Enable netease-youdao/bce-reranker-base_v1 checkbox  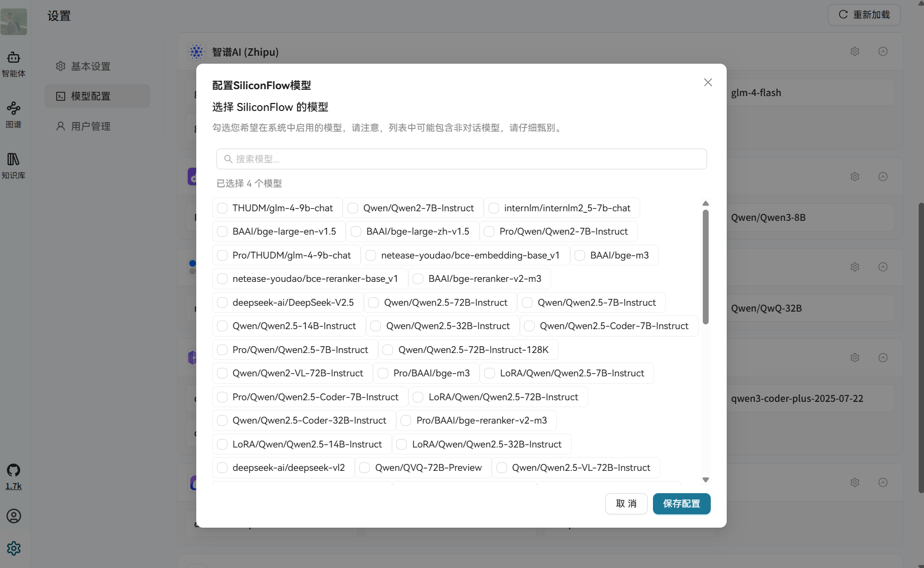tap(222, 279)
